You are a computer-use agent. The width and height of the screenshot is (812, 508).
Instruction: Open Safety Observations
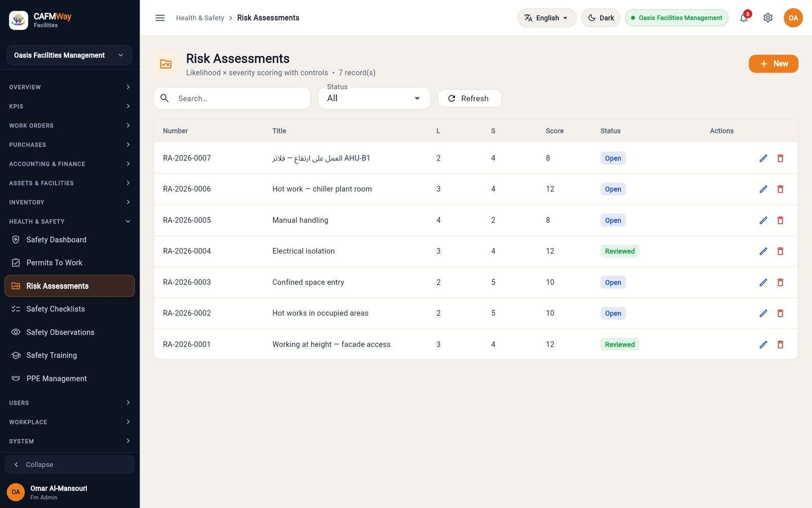(70, 332)
